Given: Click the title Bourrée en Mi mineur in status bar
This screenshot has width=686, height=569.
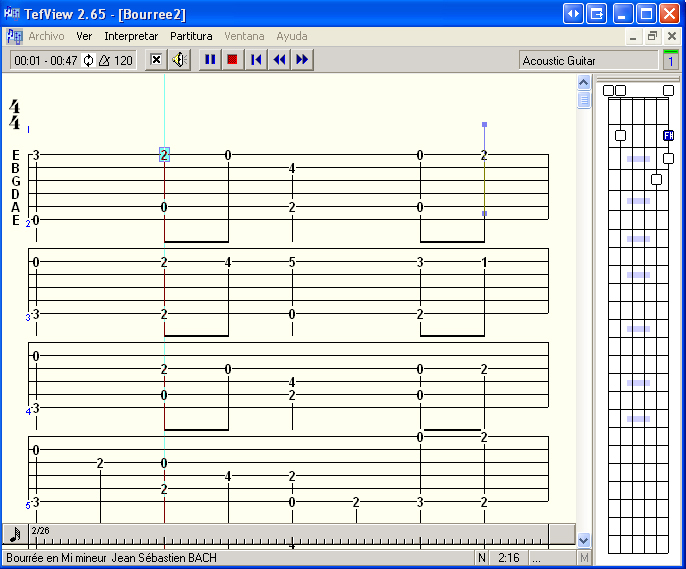Looking at the screenshot, I should pos(56,558).
